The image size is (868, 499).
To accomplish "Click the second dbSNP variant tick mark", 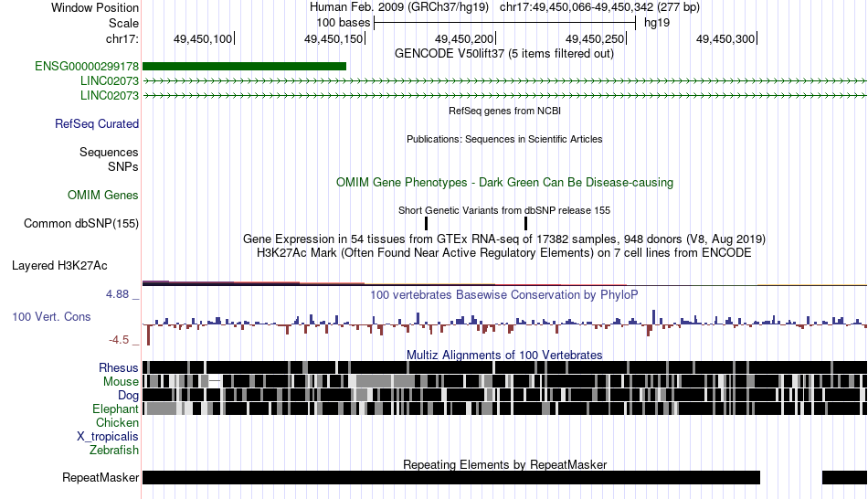I will pyautogui.click(x=525, y=223).
